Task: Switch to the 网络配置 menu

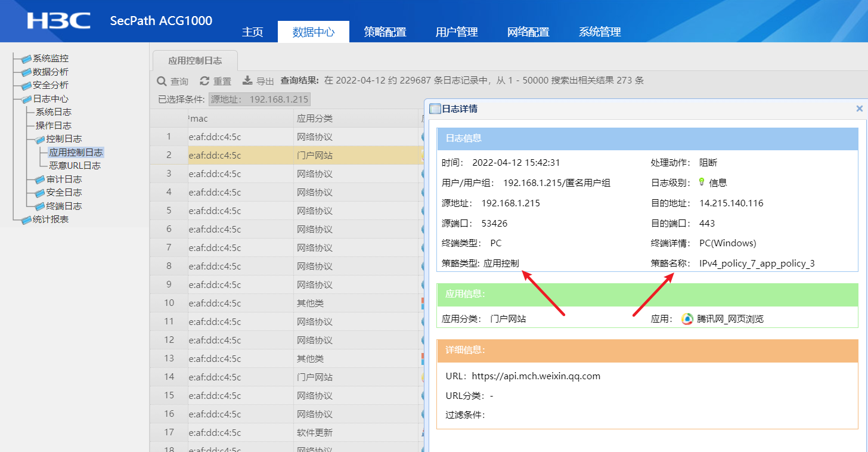Action: click(x=528, y=32)
